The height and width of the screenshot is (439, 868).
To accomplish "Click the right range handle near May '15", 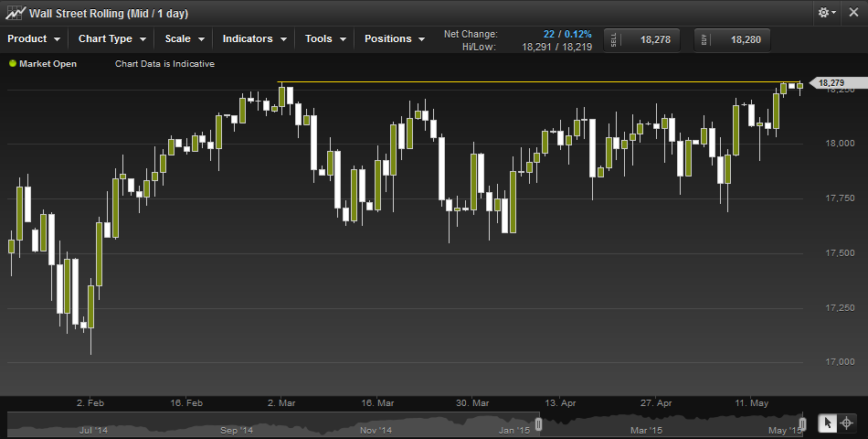I will pyautogui.click(x=802, y=423).
